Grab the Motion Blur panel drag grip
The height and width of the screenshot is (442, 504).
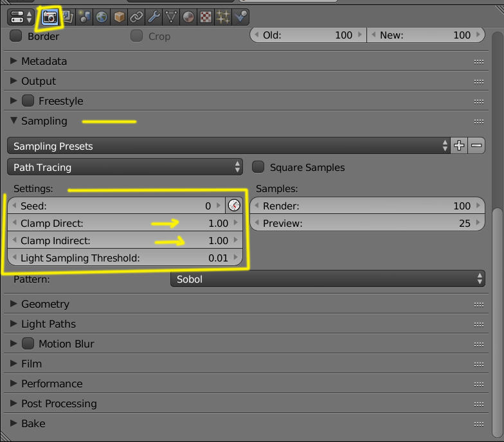coord(478,344)
